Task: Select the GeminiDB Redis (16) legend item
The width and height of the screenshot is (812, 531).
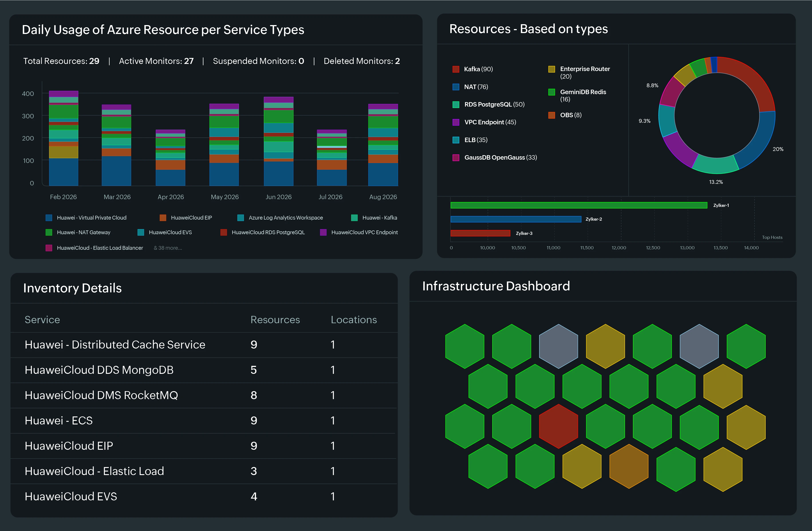Action: [x=577, y=96]
